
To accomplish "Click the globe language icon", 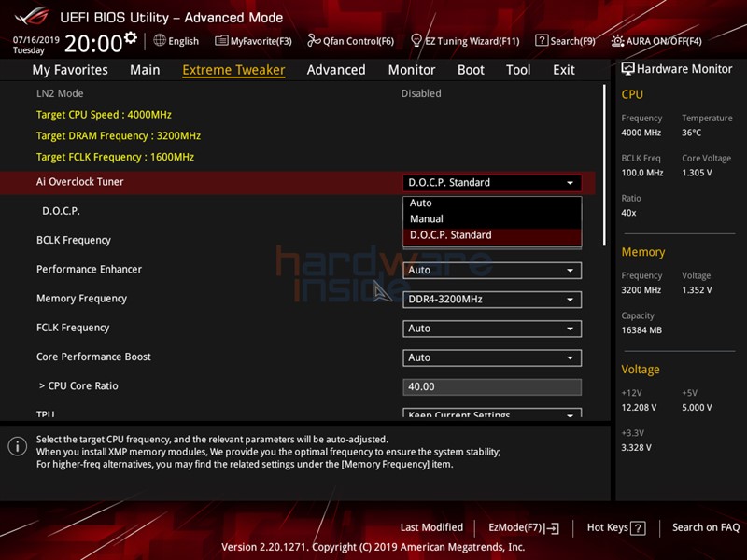I will (160, 40).
